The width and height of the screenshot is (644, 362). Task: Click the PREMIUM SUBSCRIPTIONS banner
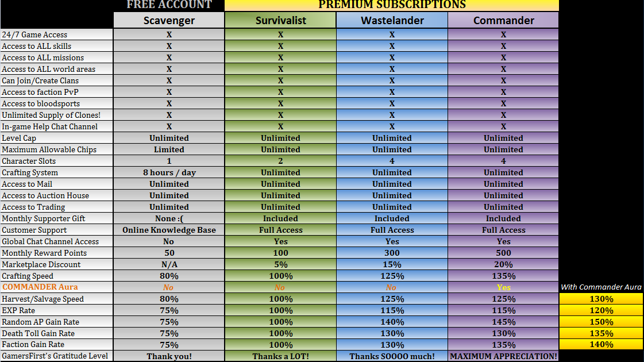[x=392, y=5]
